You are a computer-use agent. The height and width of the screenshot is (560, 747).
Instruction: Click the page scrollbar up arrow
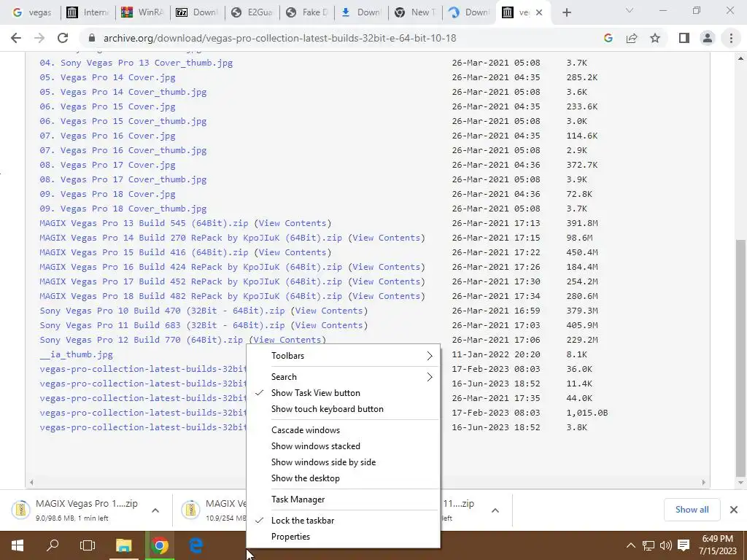[740, 58]
